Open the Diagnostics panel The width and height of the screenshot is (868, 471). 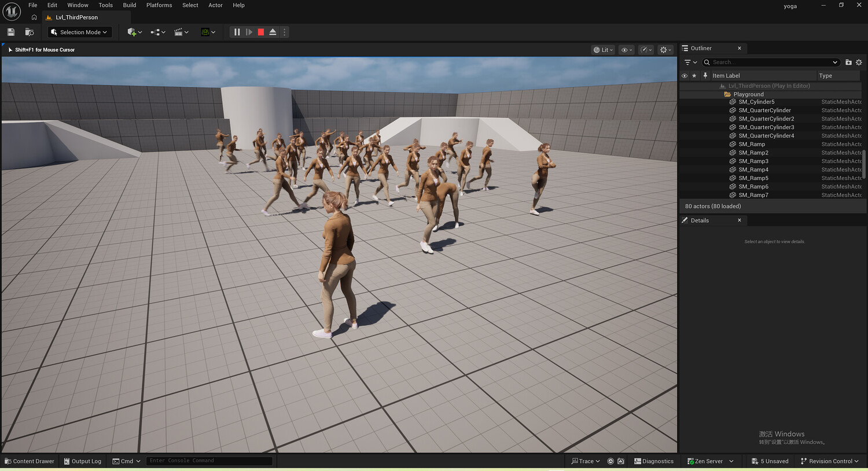(x=654, y=461)
